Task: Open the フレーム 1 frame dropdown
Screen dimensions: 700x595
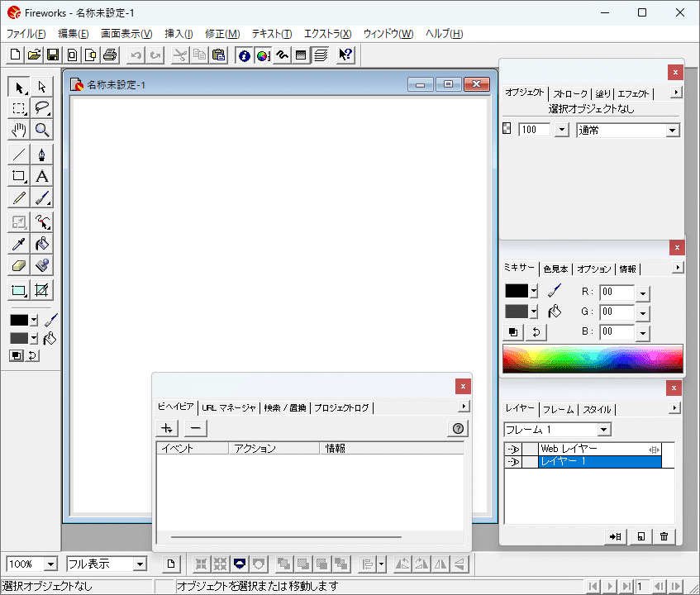Action: click(x=604, y=430)
